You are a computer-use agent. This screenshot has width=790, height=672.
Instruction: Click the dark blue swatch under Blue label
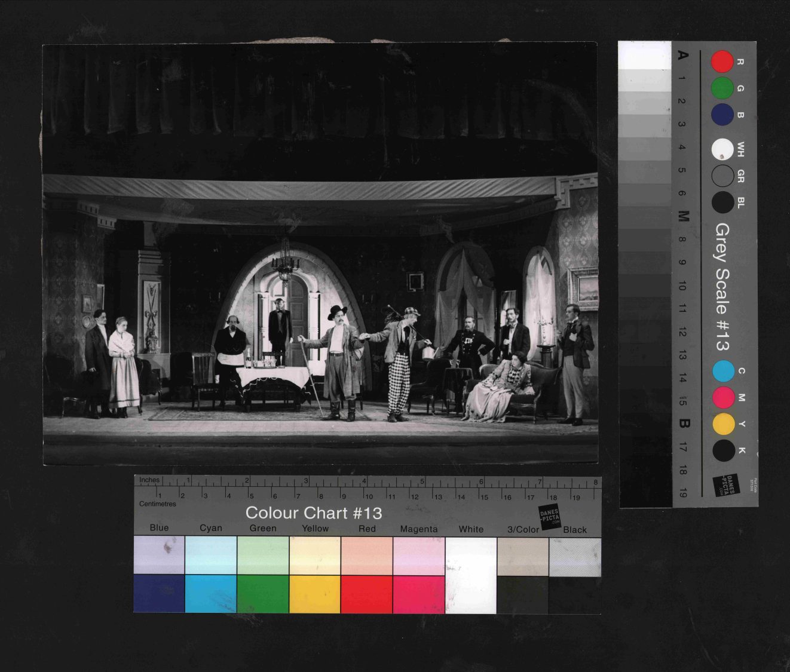tap(159, 594)
